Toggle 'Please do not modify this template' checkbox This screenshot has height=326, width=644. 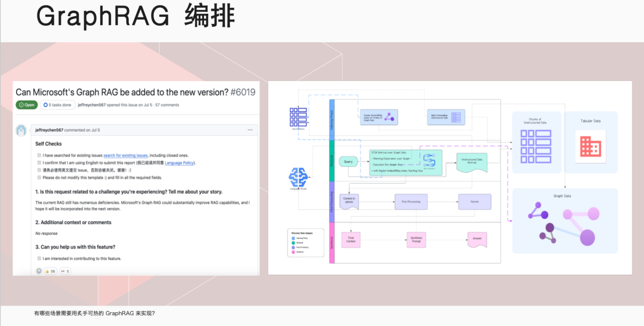pyautogui.click(x=39, y=178)
